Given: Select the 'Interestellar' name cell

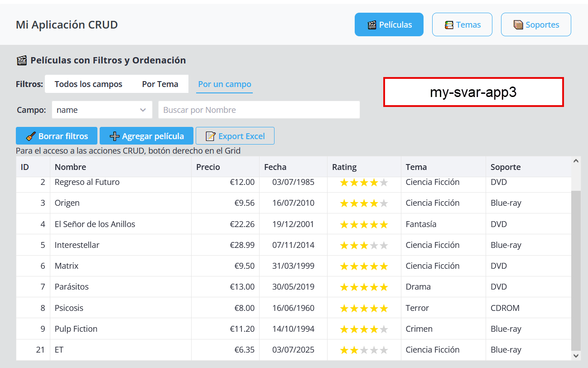Looking at the screenshot, I should coord(120,245).
